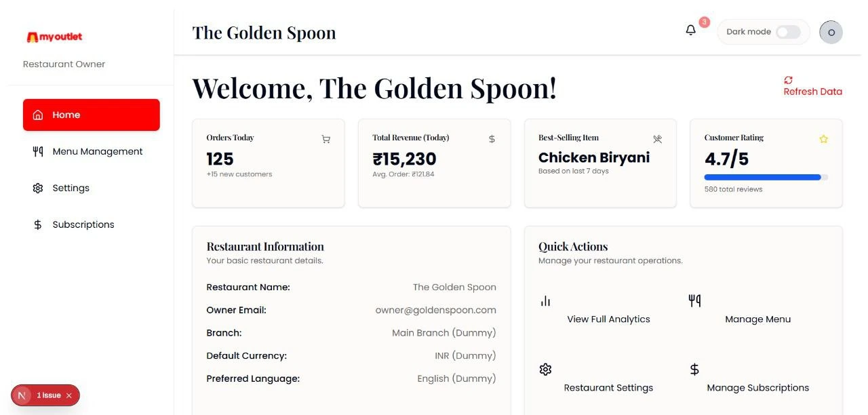This screenshot has width=868, height=415.
Task: Click the gear icon beside Restaurant Settings action
Action: point(545,370)
